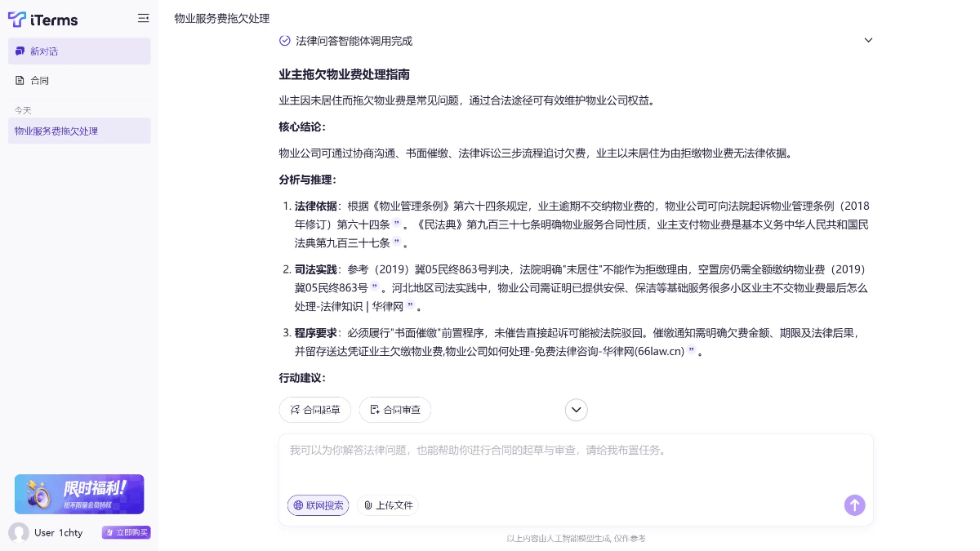Send the message with purple arrow button
Image resolution: width=980 pixels, height=551 pixels.
click(854, 505)
